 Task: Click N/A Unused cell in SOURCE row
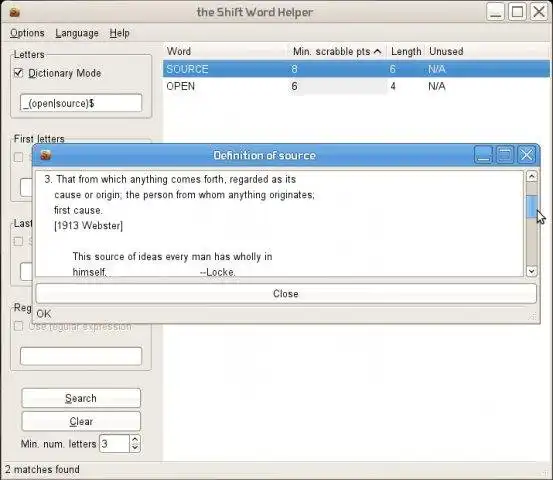[437, 69]
